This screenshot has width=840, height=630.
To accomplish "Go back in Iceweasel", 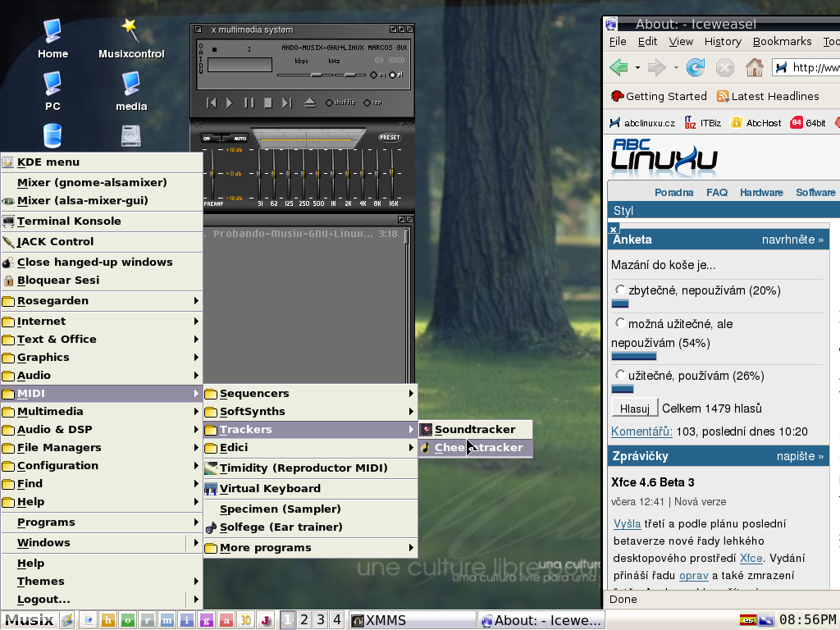I will (x=619, y=67).
